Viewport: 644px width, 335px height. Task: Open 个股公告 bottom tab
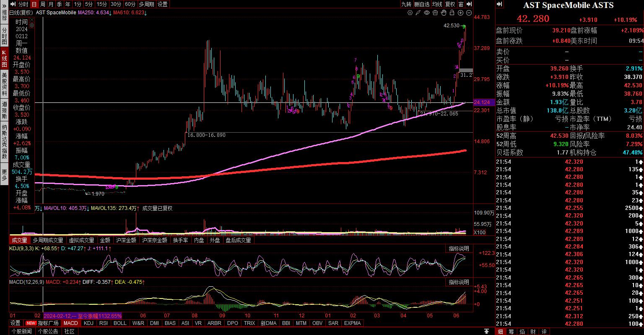pyautogui.click(x=48, y=331)
